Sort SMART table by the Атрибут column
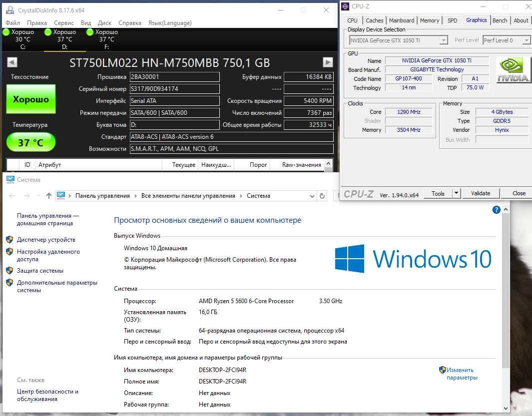Viewport: 532px width, 416px height. tap(99, 165)
